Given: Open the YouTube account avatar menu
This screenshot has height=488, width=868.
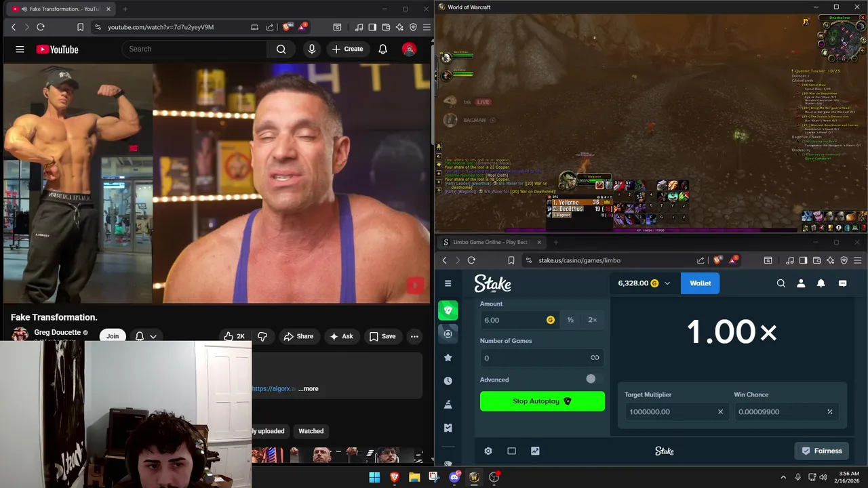Looking at the screenshot, I should point(409,49).
